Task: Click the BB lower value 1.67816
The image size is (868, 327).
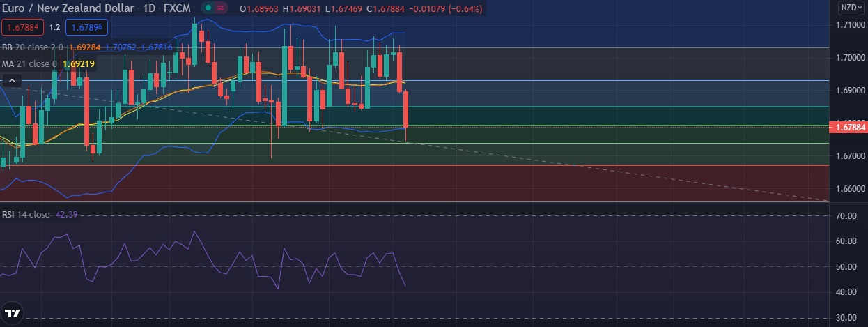Action: point(157,47)
